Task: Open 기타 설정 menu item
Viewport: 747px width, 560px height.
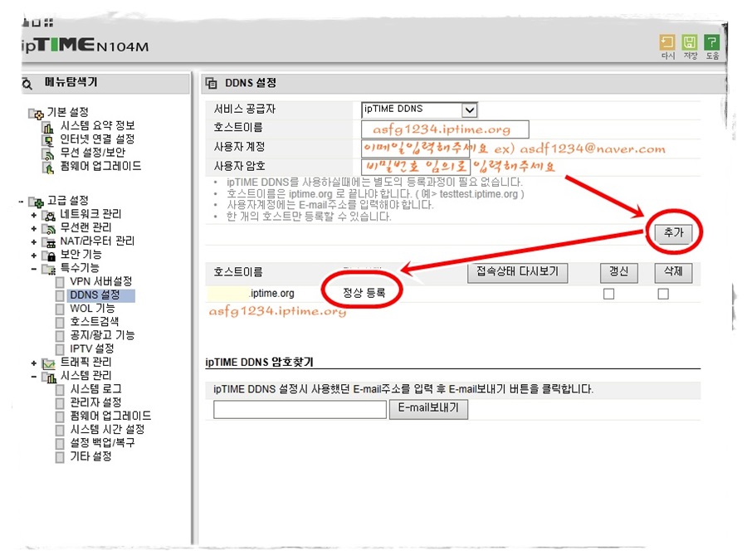Action: click(91, 456)
